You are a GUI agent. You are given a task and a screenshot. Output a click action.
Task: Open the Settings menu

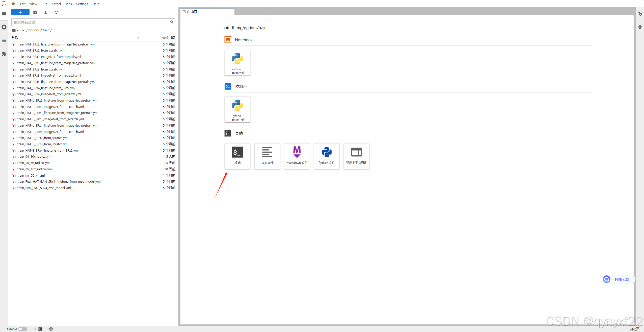point(82,4)
